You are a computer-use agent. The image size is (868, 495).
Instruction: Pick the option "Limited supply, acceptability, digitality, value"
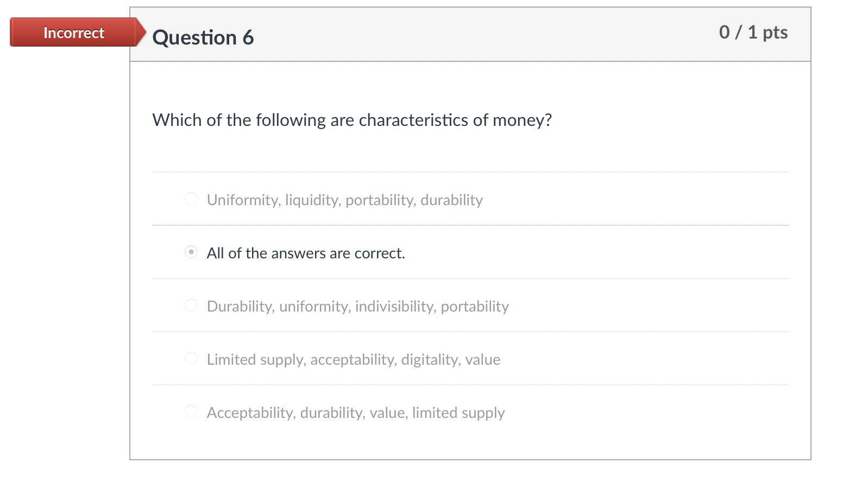[191, 358]
